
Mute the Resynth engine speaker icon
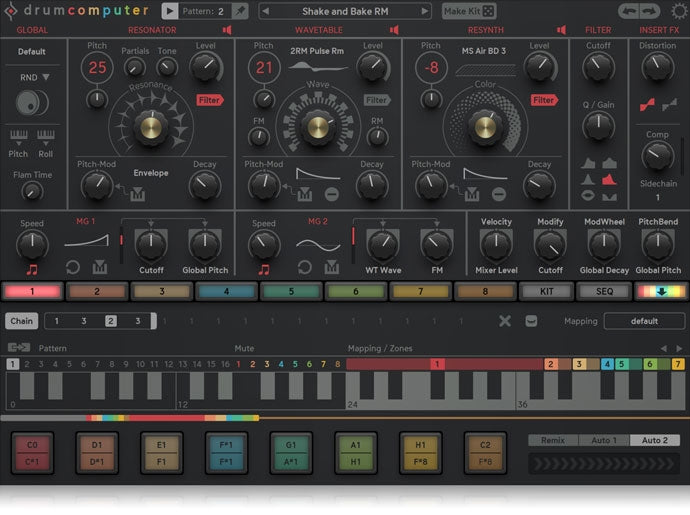click(561, 30)
